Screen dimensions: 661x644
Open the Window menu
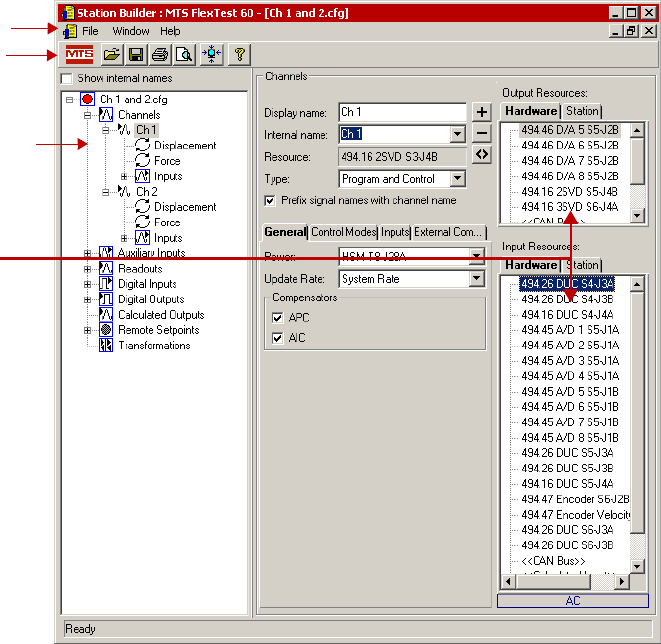point(131,31)
